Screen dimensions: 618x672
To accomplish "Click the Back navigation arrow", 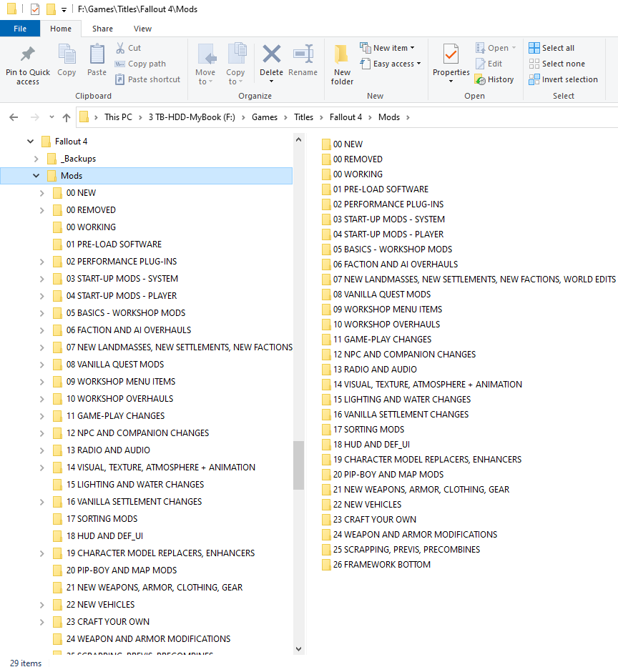I will pyautogui.click(x=14, y=117).
